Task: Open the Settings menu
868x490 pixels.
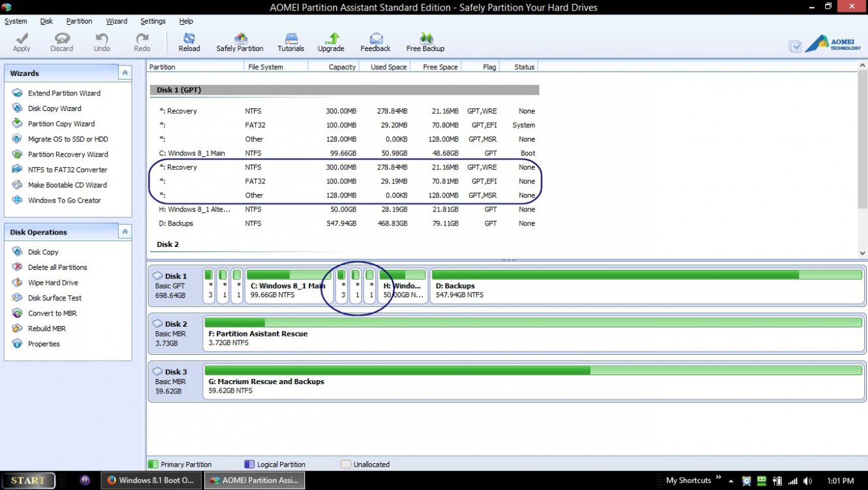Action: (x=153, y=21)
